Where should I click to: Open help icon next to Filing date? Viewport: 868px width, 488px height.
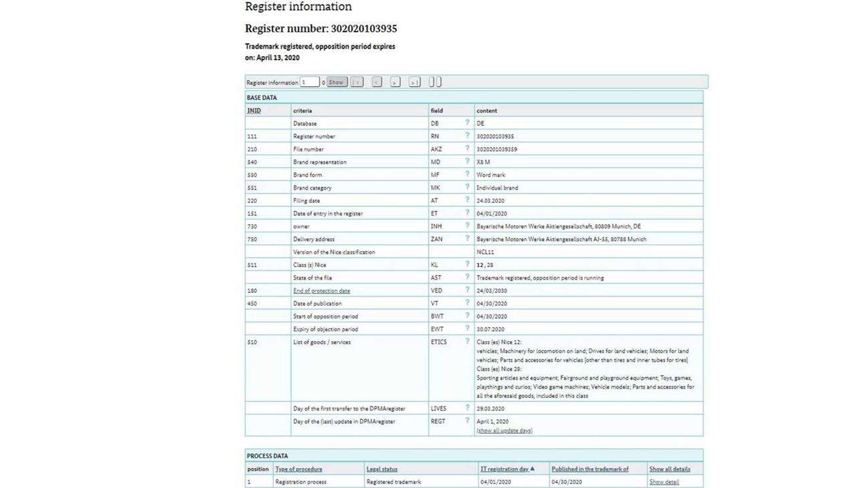pyautogui.click(x=467, y=200)
